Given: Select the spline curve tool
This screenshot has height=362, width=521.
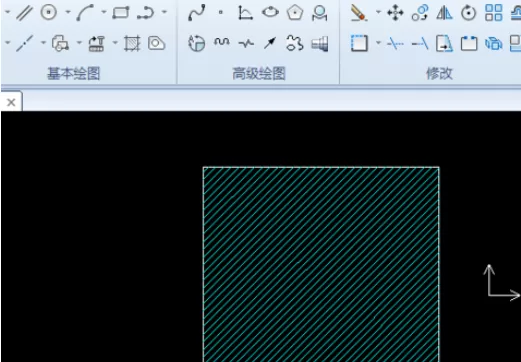Looking at the screenshot, I should coord(196,13).
